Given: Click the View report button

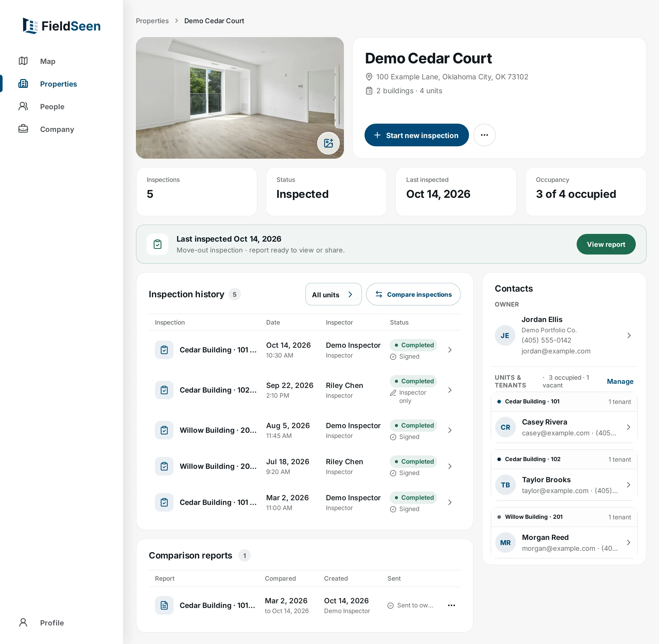Looking at the screenshot, I should [x=606, y=244].
